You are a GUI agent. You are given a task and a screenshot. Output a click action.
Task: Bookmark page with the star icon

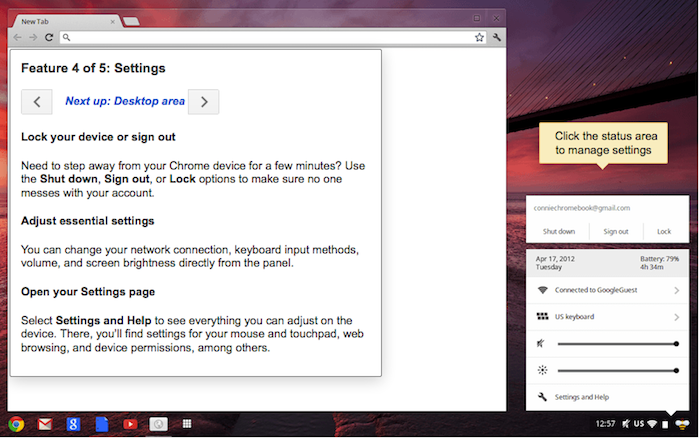pyautogui.click(x=479, y=37)
